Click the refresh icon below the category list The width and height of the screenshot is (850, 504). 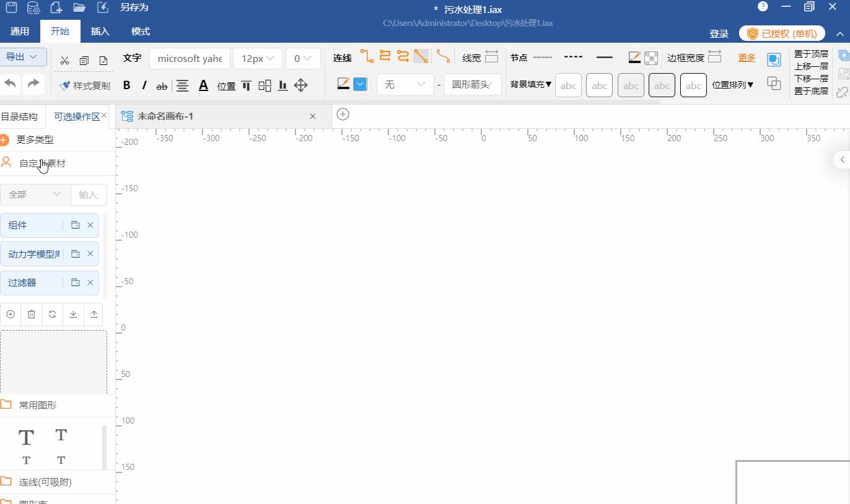53,315
